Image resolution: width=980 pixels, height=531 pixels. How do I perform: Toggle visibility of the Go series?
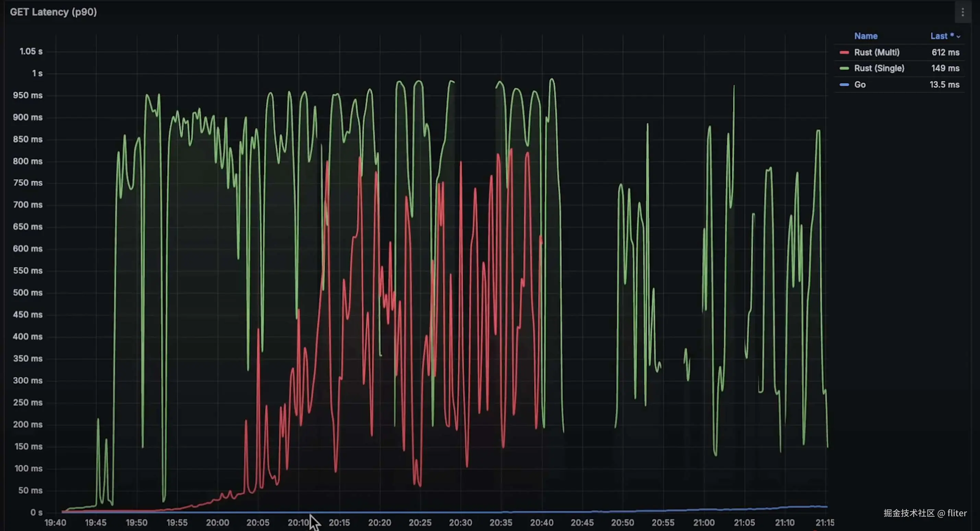860,84
